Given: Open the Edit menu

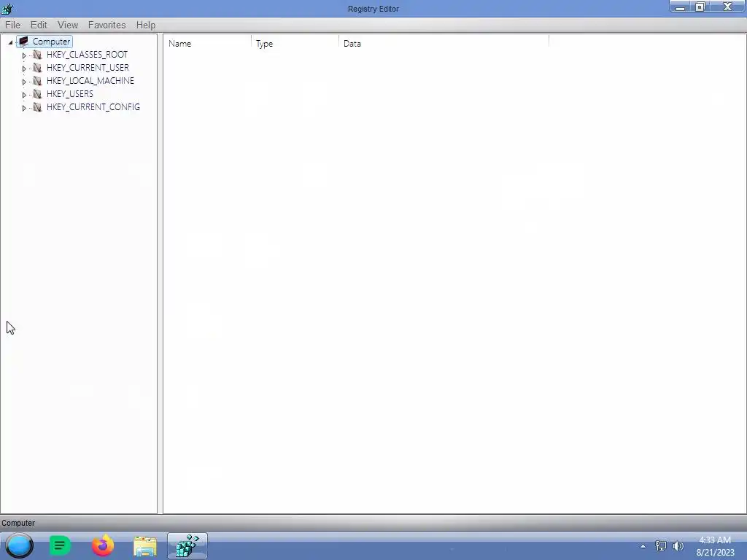Looking at the screenshot, I should tap(39, 25).
